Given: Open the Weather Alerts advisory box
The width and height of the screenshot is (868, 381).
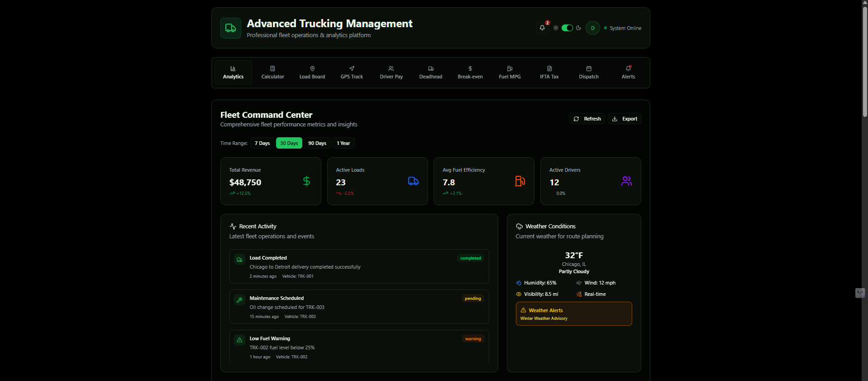Looking at the screenshot, I should tap(574, 313).
